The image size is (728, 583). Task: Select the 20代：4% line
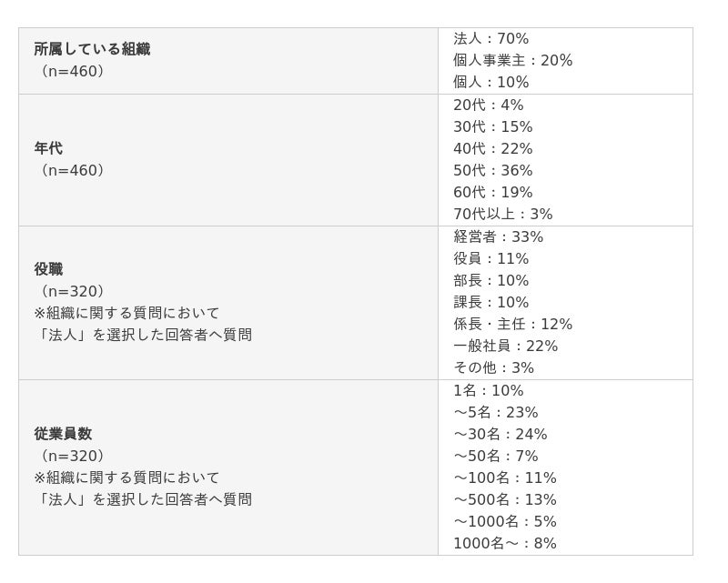point(489,105)
